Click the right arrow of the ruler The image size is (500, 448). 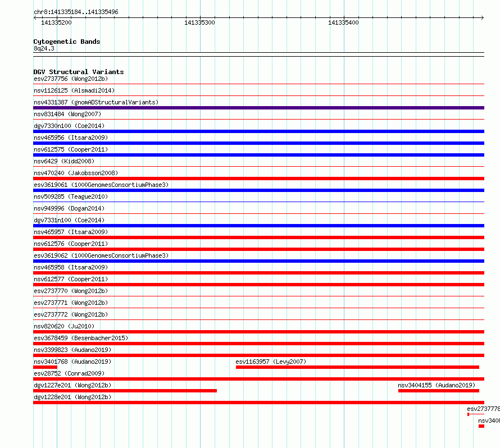click(483, 17)
